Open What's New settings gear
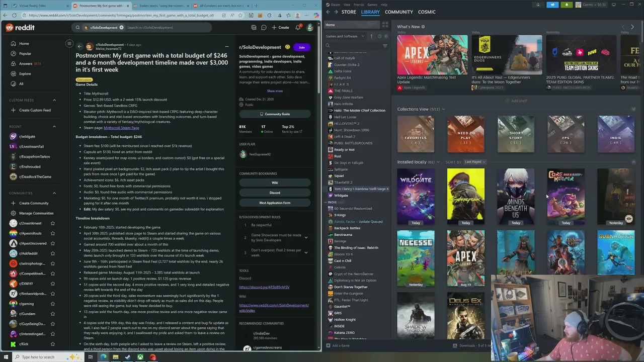This screenshot has height=362, width=644. [423, 27]
